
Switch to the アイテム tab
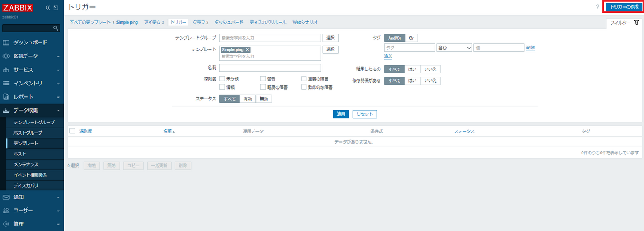pyautogui.click(x=152, y=23)
